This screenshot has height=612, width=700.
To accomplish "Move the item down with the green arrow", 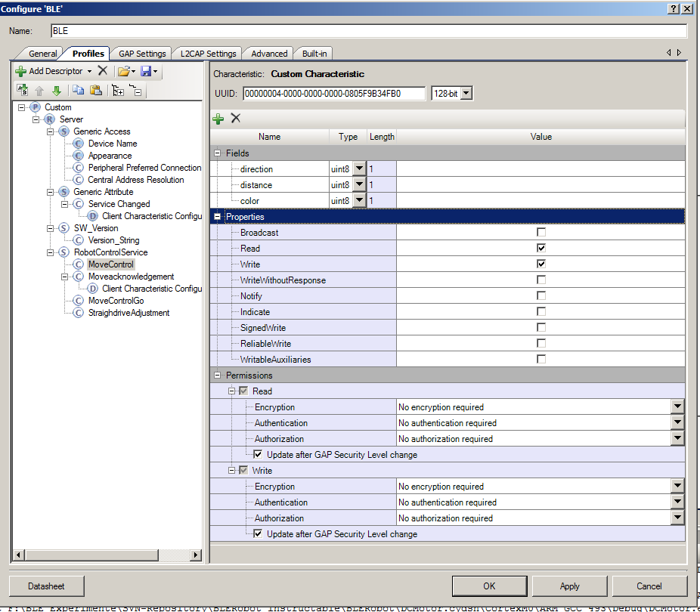I will pos(56,91).
